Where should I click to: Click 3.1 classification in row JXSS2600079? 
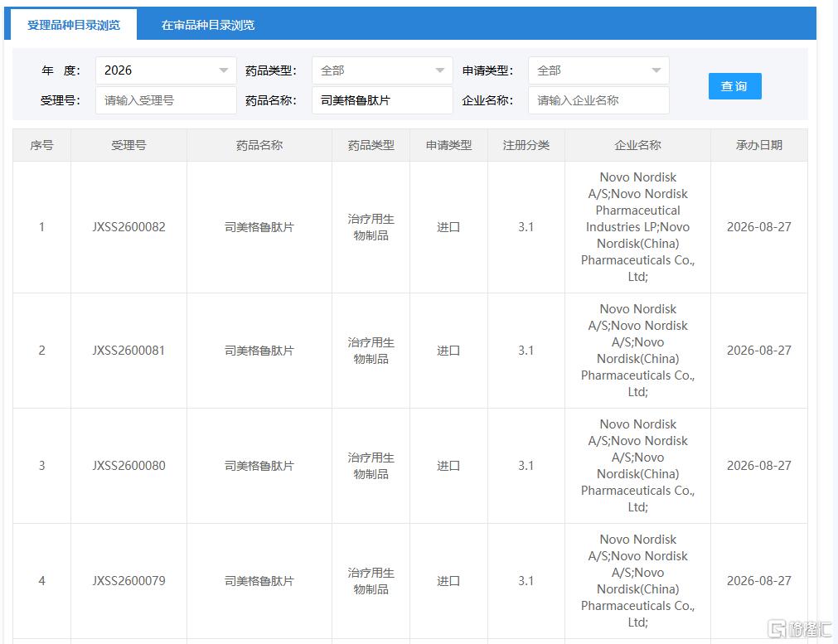coord(526,581)
